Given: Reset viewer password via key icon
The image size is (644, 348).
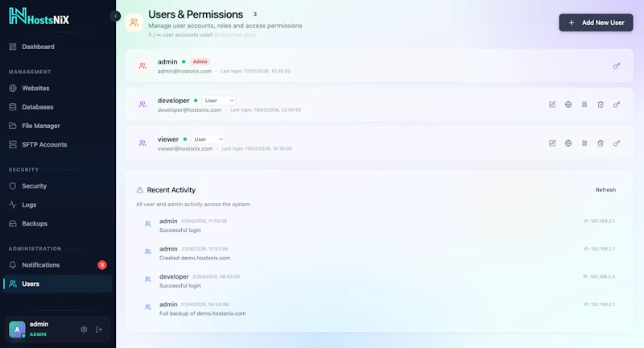Looking at the screenshot, I should click(617, 143).
